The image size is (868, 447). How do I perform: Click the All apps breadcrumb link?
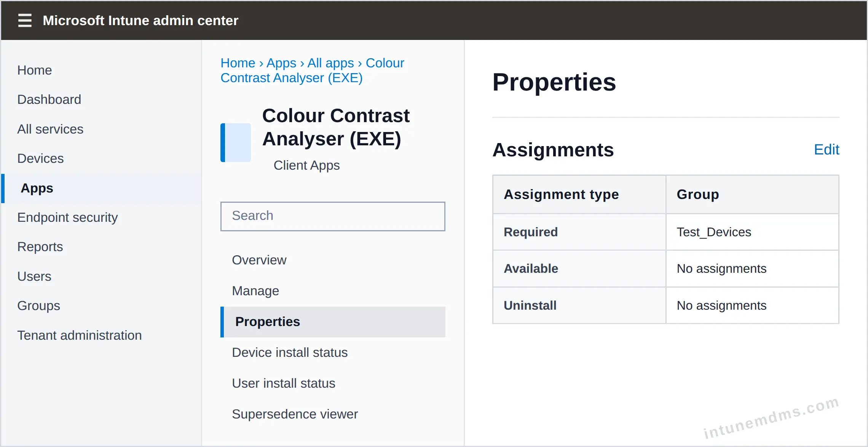330,63
